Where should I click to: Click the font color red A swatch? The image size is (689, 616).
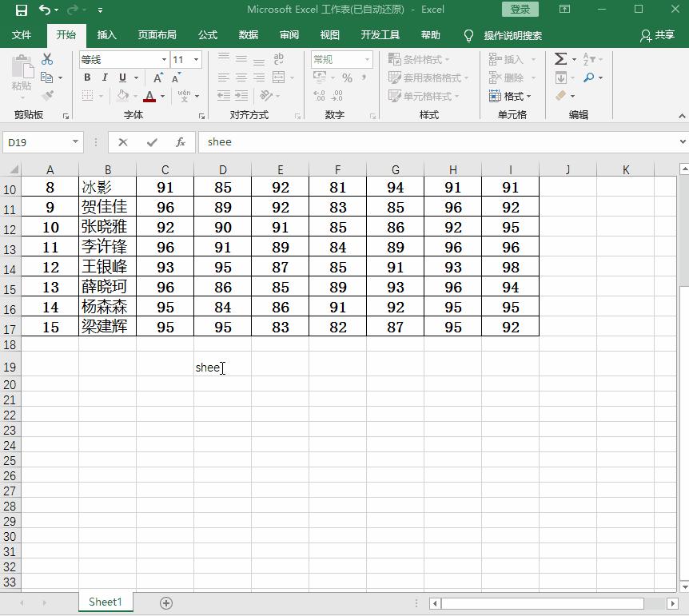tap(149, 96)
